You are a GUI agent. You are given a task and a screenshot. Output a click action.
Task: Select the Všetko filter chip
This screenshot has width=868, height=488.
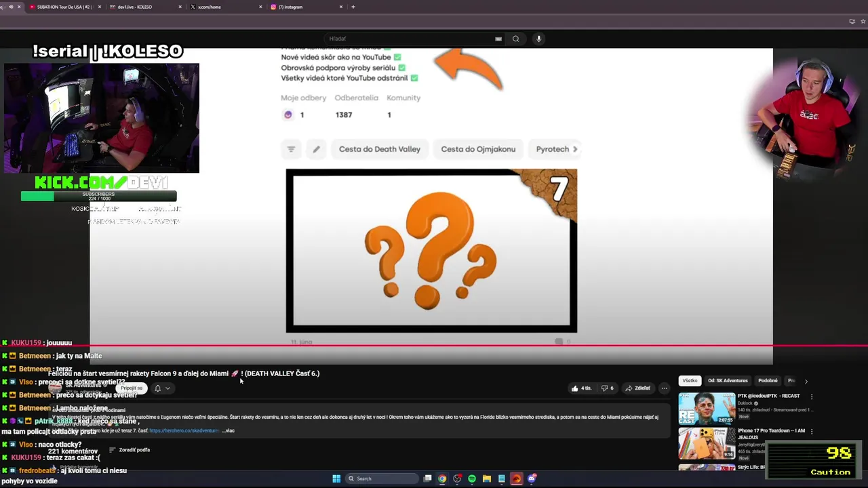coord(690,381)
